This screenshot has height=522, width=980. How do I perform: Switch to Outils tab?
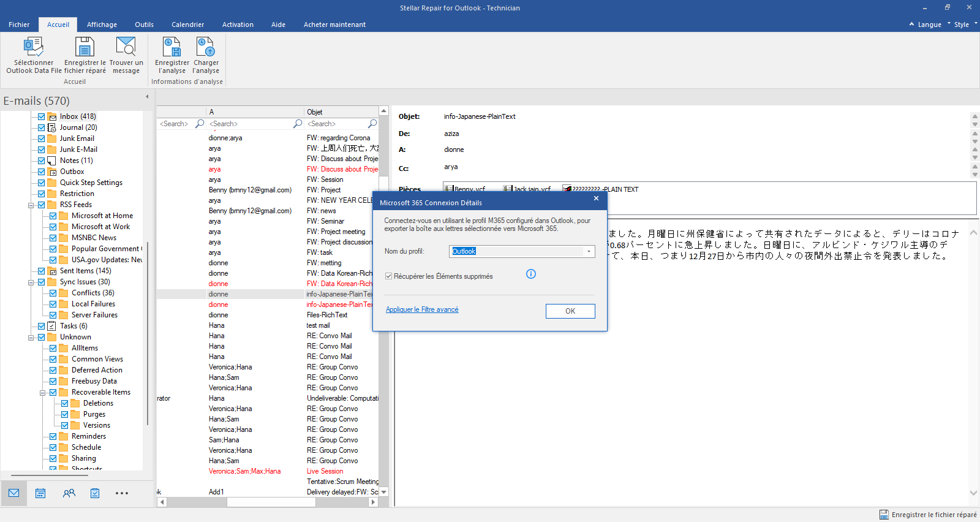(144, 25)
